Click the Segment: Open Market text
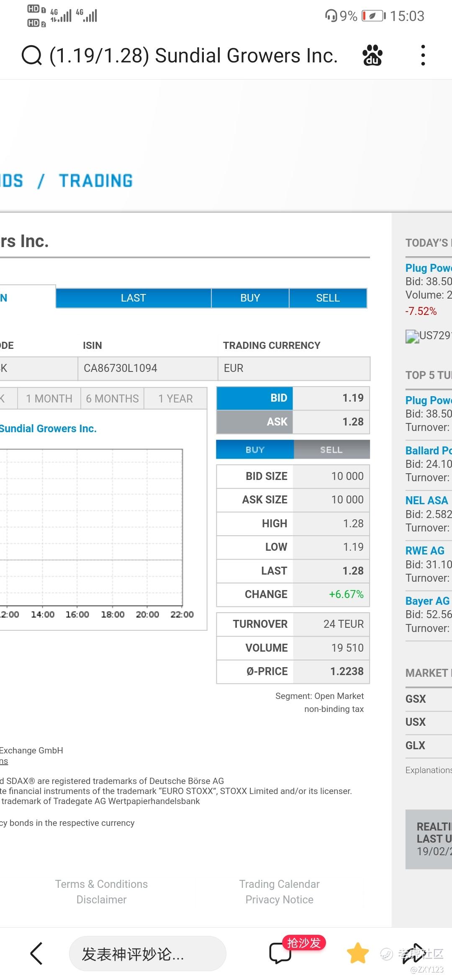This screenshot has width=452, height=980. (x=319, y=696)
